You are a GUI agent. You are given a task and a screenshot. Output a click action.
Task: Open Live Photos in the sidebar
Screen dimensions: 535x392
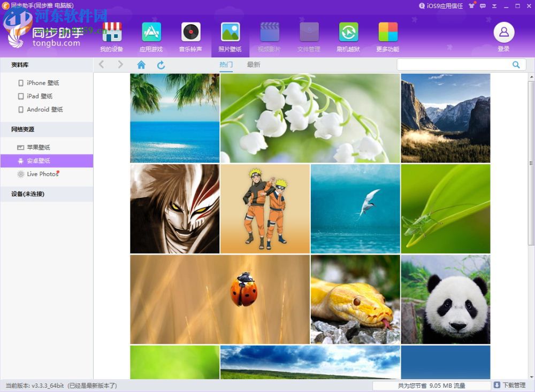tap(42, 174)
